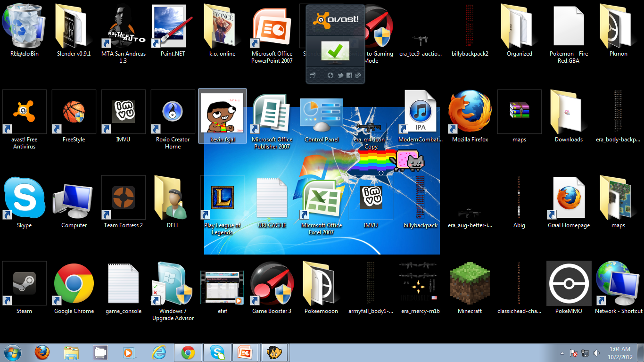Select the Paint.NET desktop shortcut

[173, 26]
